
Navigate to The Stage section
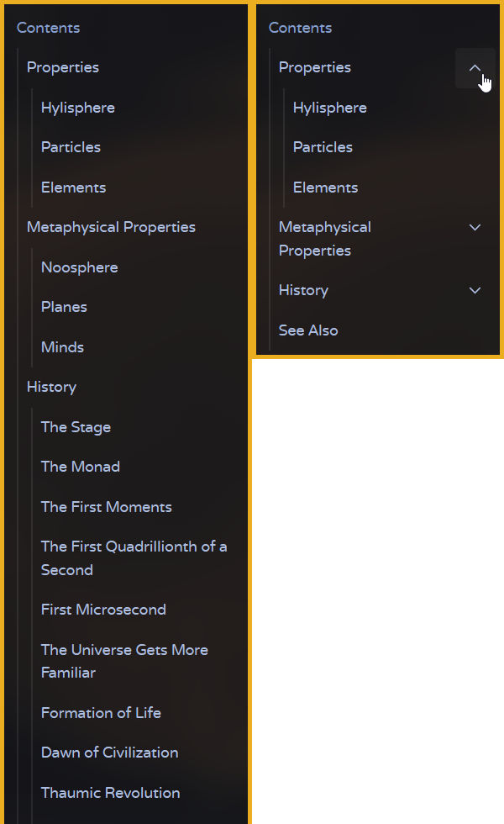[x=76, y=427]
